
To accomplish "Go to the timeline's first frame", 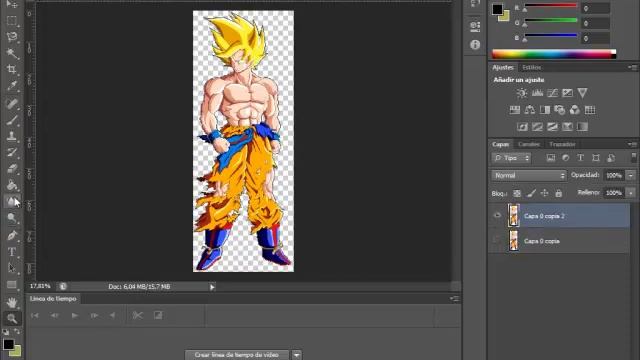I will point(35,315).
